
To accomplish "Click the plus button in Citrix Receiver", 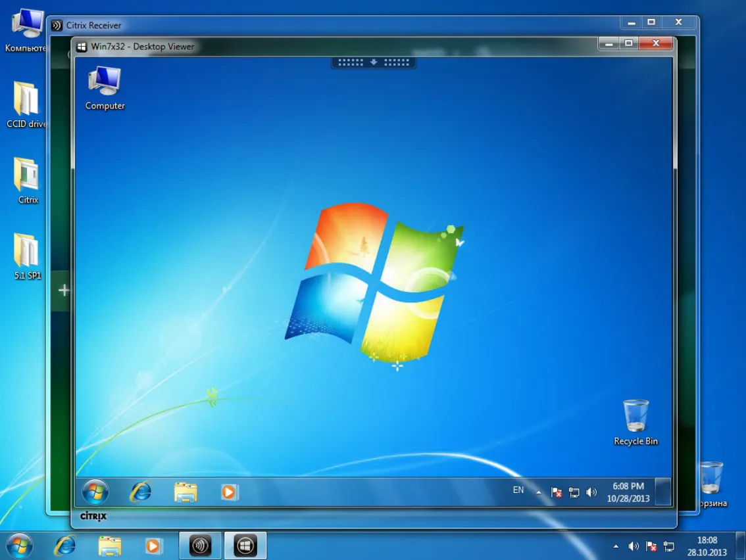I will coord(63,290).
